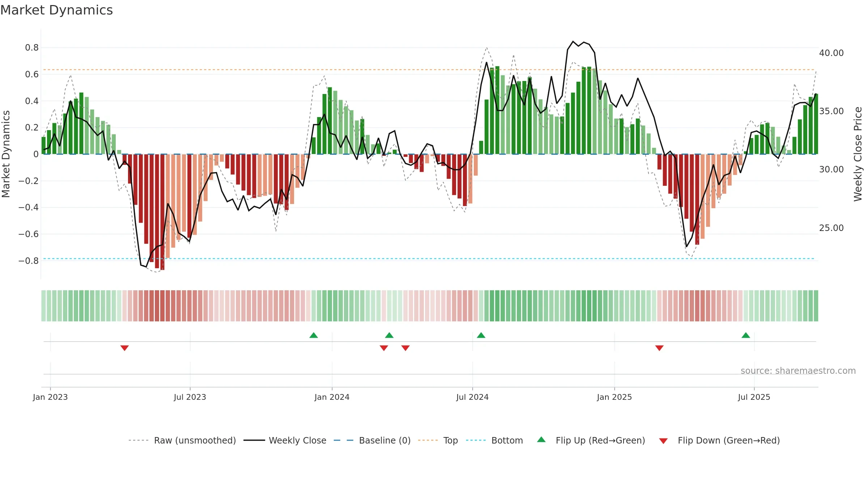Screen dimensions: 868x488
Task: Click the Bottom legend entry
Action: pos(494,440)
